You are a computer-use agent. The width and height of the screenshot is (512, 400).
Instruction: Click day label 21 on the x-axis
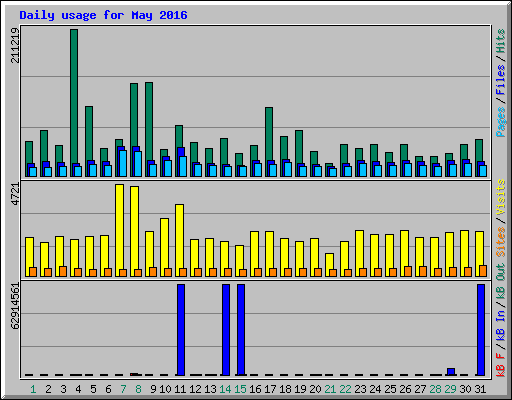tap(330, 389)
